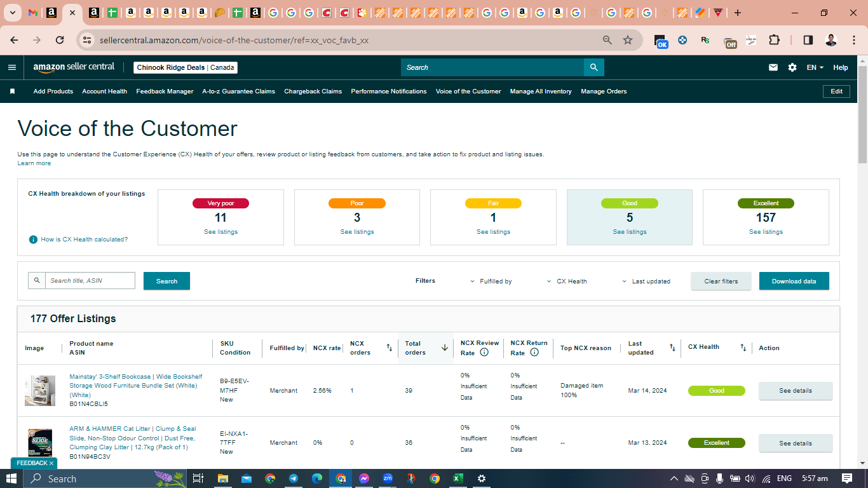
Task: Sort listings by CX Health column header
Action: click(x=743, y=348)
